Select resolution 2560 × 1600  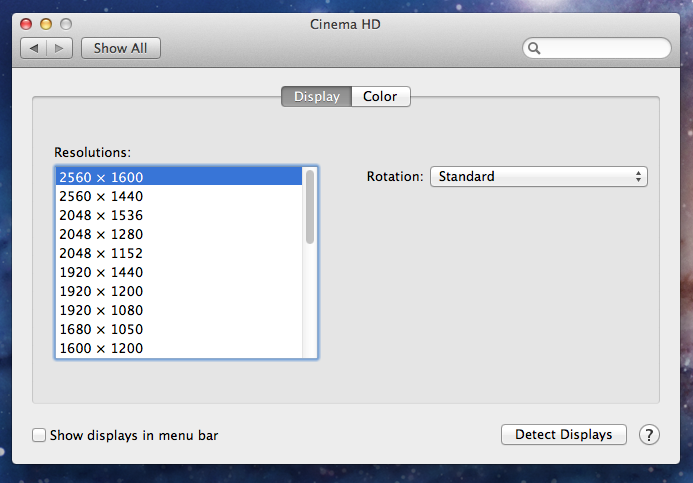point(179,177)
